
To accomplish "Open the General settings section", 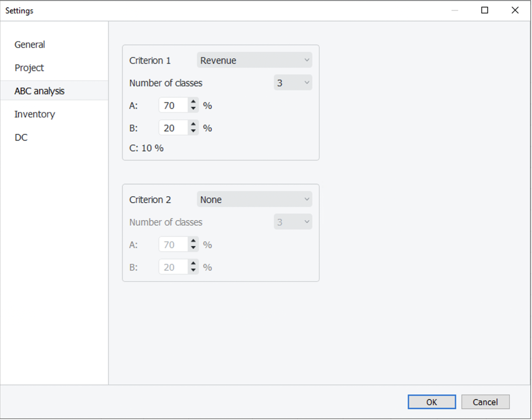I will pyautogui.click(x=30, y=45).
